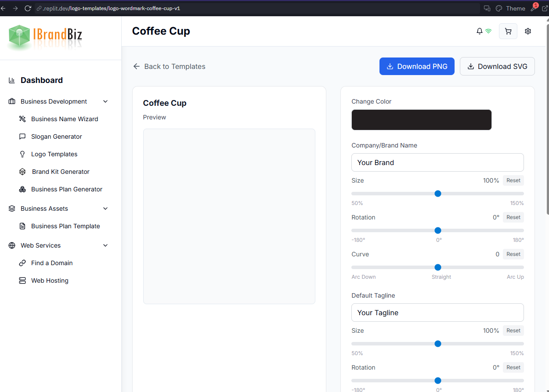Click the IBrandBiz logo
The height and width of the screenshot is (392, 549).
45,37
